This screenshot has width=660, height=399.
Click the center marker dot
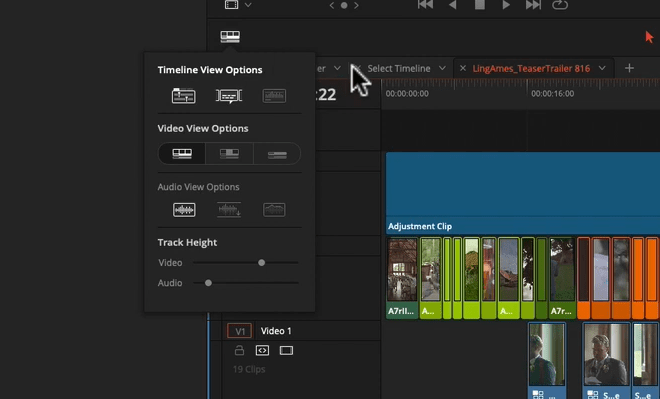[x=344, y=5]
